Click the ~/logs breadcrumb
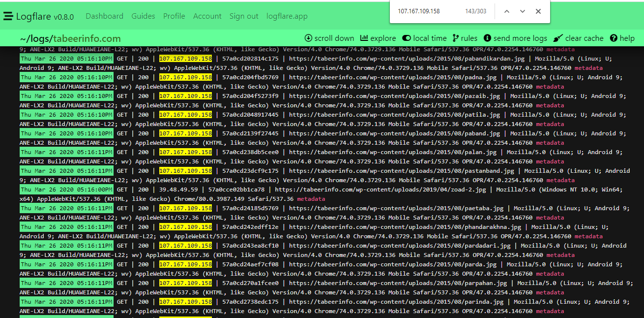The height and width of the screenshot is (318, 644). click(x=34, y=38)
